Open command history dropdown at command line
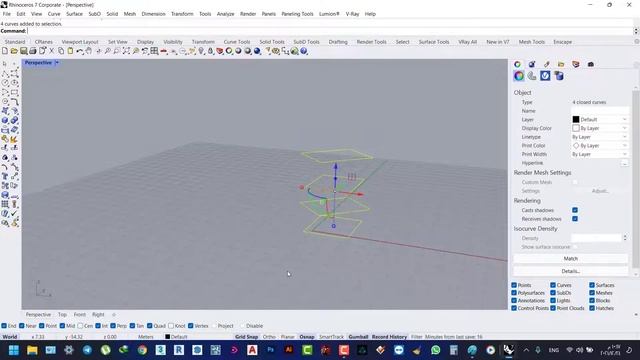 [x=636, y=31]
